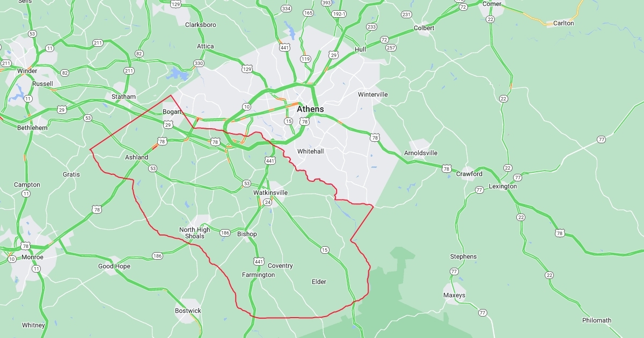
Task: Select the Farmington place label
Action: pyautogui.click(x=258, y=275)
